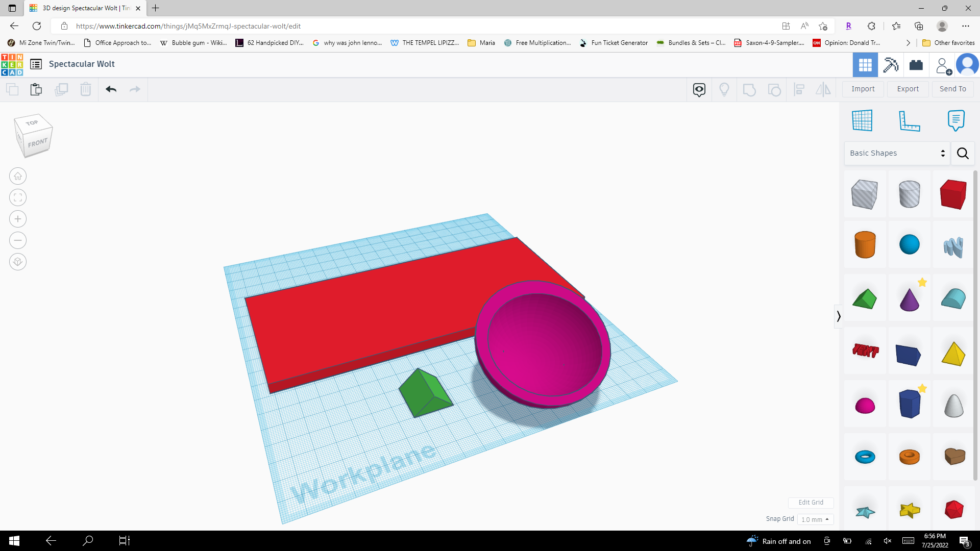Select the Export button
Screen dimensions: 980x551
908,88
